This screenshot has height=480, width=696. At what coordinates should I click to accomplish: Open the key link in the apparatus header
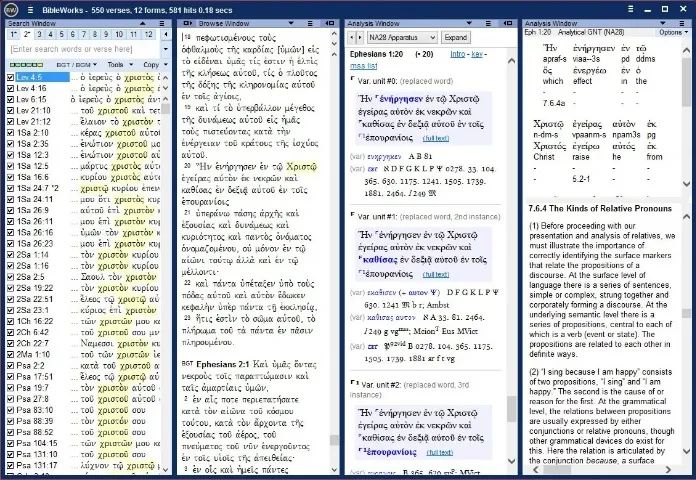click(477, 54)
